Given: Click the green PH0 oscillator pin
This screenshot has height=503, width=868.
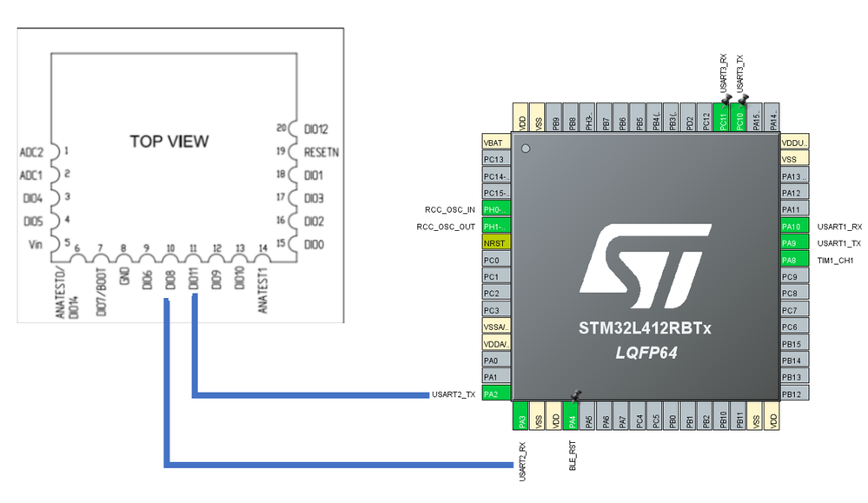Looking at the screenshot, I should 496,209.
